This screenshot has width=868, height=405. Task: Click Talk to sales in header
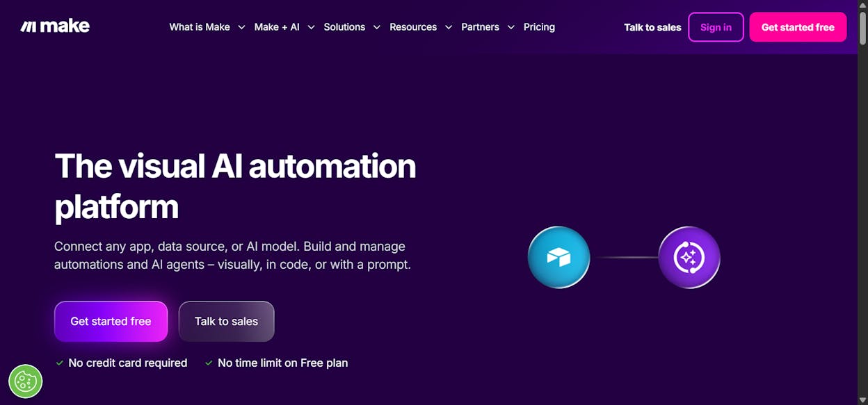coord(652,27)
